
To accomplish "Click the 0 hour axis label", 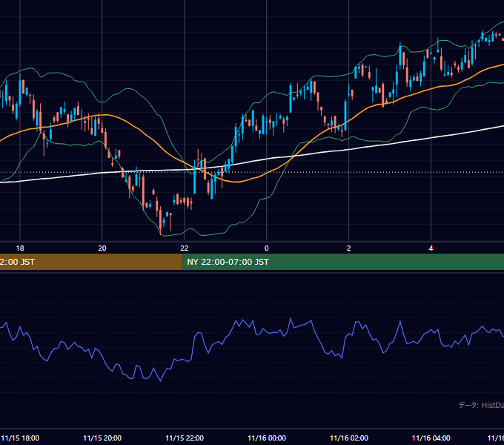I will click(267, 248).
